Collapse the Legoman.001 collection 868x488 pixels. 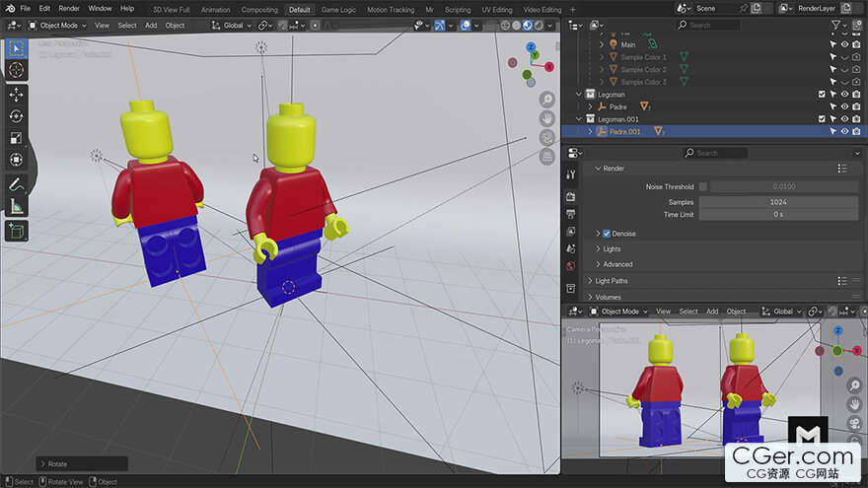click(579, 119)
